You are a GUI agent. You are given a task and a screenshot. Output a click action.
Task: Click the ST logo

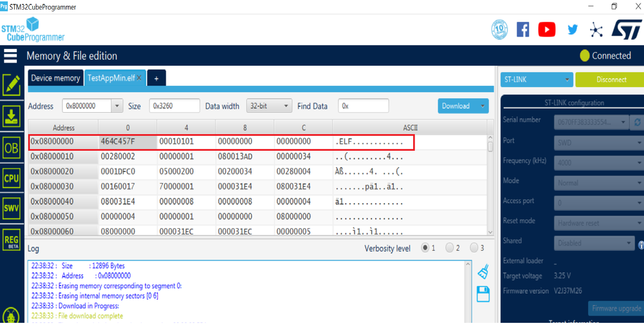click(626, 30)
